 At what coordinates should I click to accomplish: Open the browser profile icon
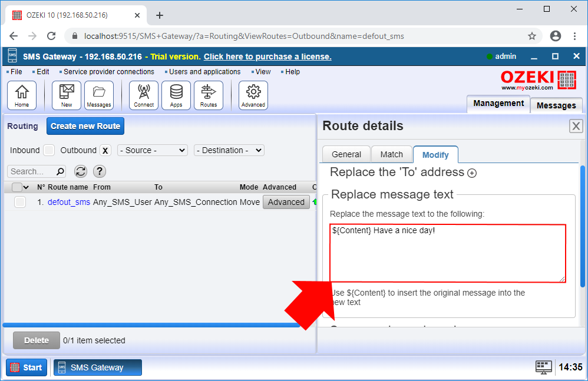(x=556, y=36)
